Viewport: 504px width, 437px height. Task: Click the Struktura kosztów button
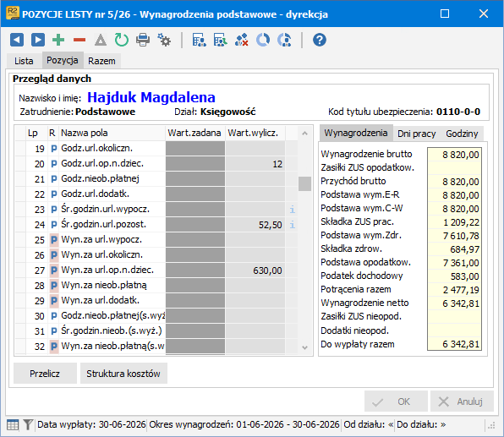coord(123,374)
